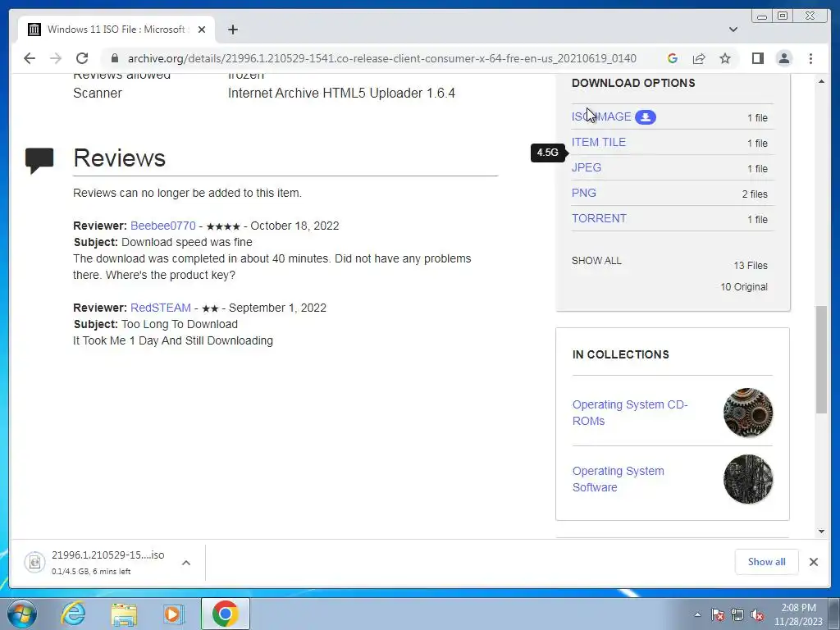This screenshot has width=840, height=630.
Task: Click the page scrollbar thumb
Action: point(821,359)
